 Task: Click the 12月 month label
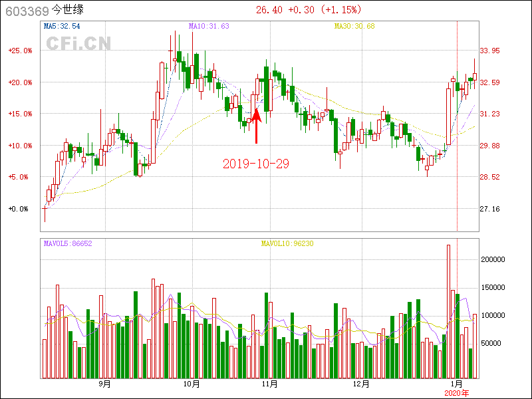point(361,384)
